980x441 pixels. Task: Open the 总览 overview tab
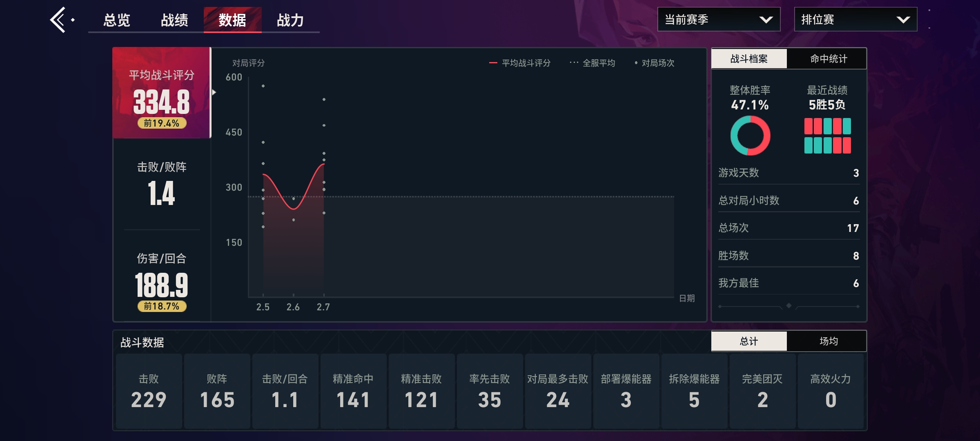coord(117,20)
